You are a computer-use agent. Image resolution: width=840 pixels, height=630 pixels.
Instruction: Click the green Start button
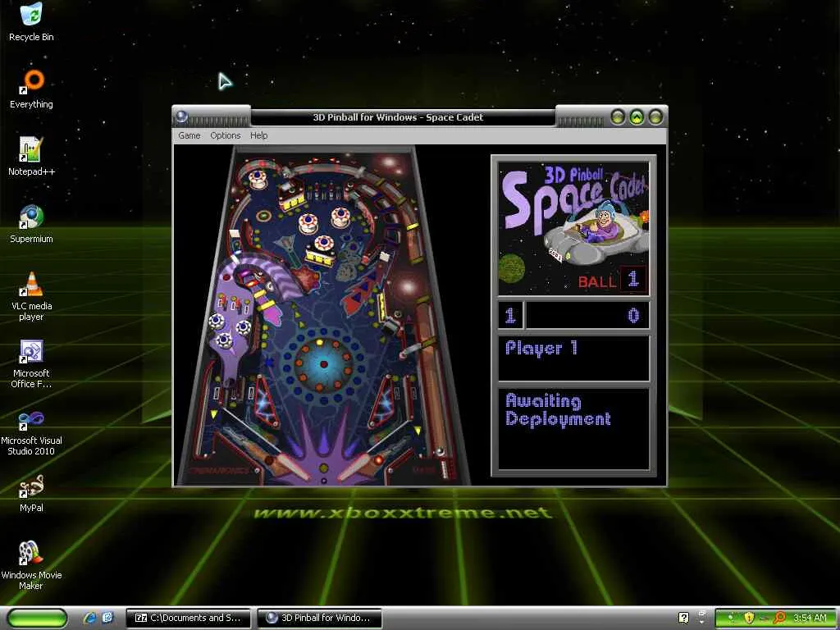(x=38, y=618)
